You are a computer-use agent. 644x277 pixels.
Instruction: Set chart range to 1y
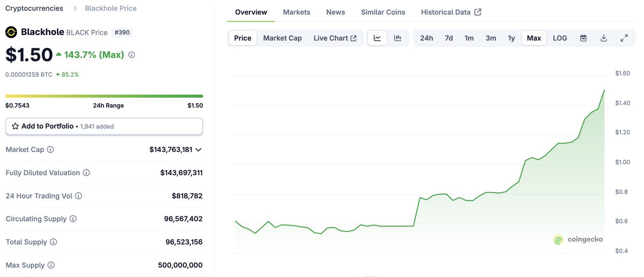coord(511,38)
